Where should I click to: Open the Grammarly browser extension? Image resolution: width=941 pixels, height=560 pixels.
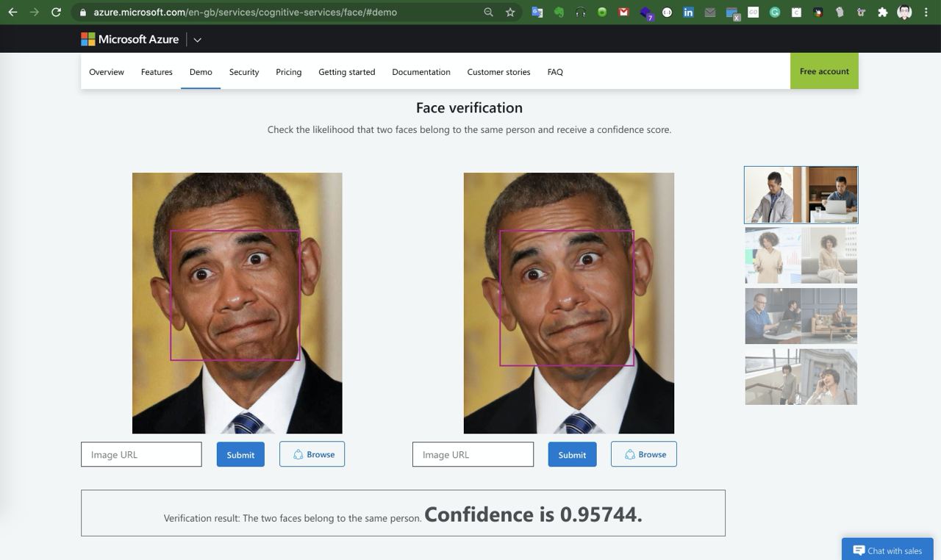tap(773, 12)
